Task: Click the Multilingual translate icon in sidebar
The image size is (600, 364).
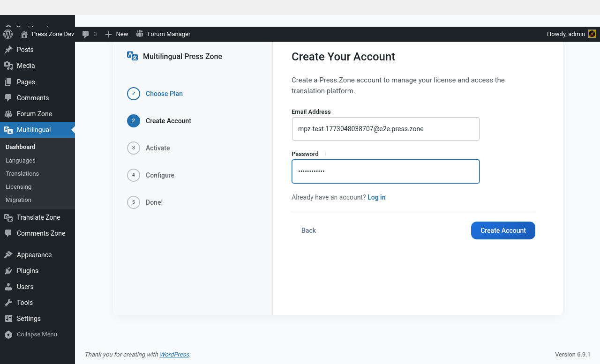Action: coord(8,130)
